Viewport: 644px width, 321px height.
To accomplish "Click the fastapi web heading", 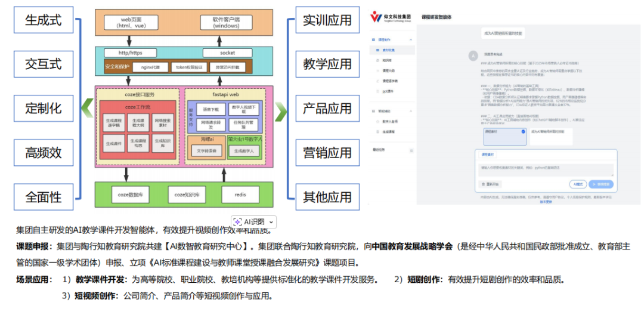I will [x=225, y=94].
